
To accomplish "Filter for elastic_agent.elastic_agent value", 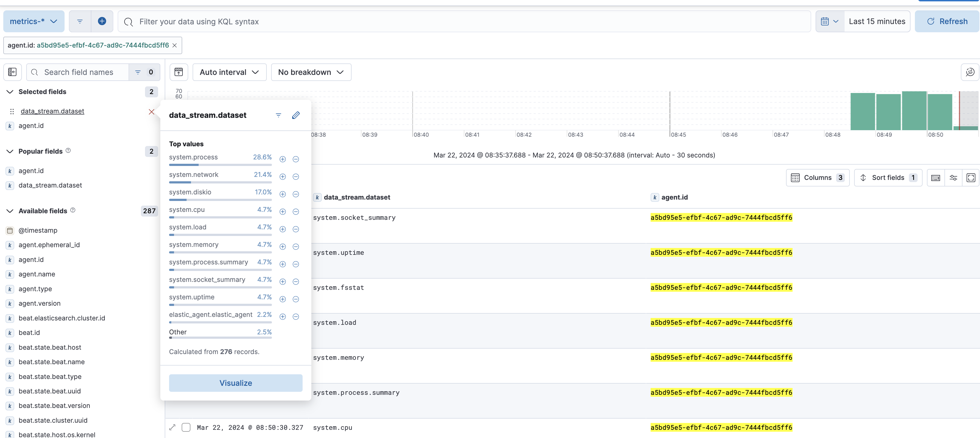I will point(283,317).
